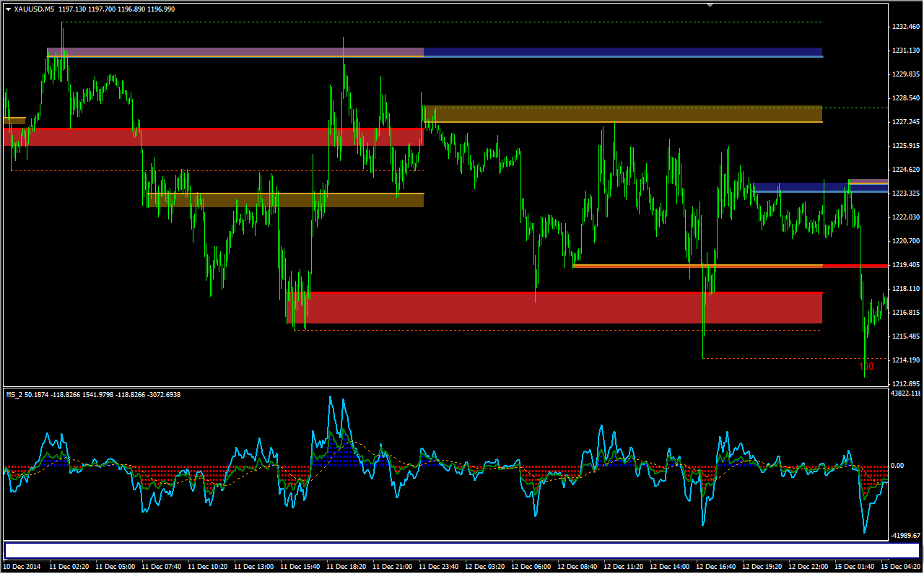Select the XAUUSD,M5 symbol label
Screen dimensions: 924x574
(34, 9)
